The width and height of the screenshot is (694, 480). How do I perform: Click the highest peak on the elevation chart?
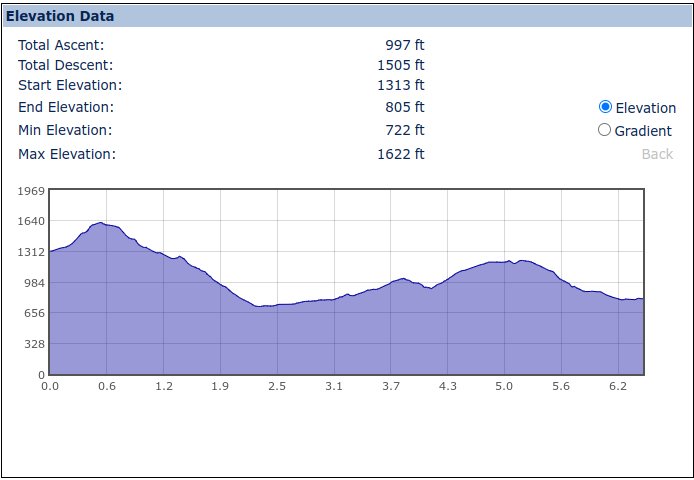100,223
